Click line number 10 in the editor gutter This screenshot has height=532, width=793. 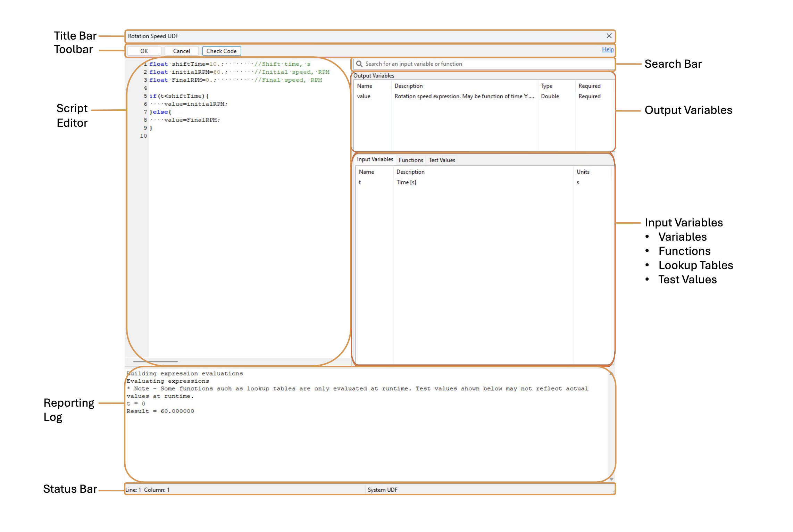point(143,136)
